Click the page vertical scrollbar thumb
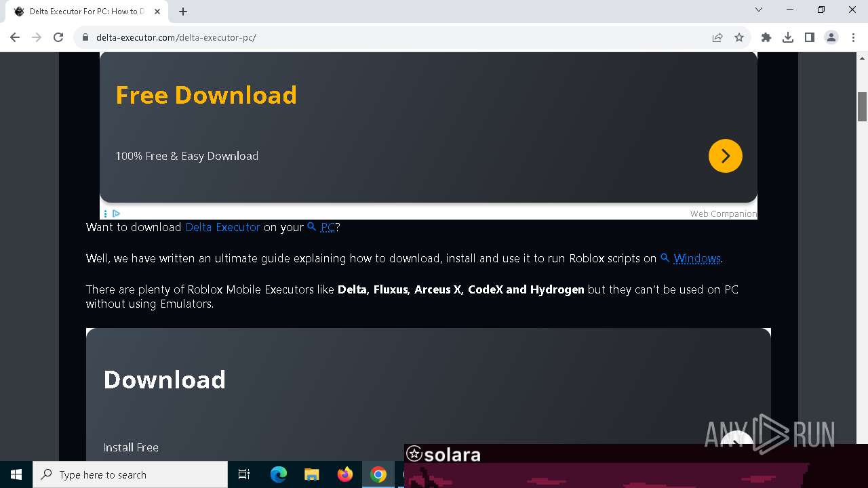The width and height of the screenshot is (868, 488). point(863,106)
